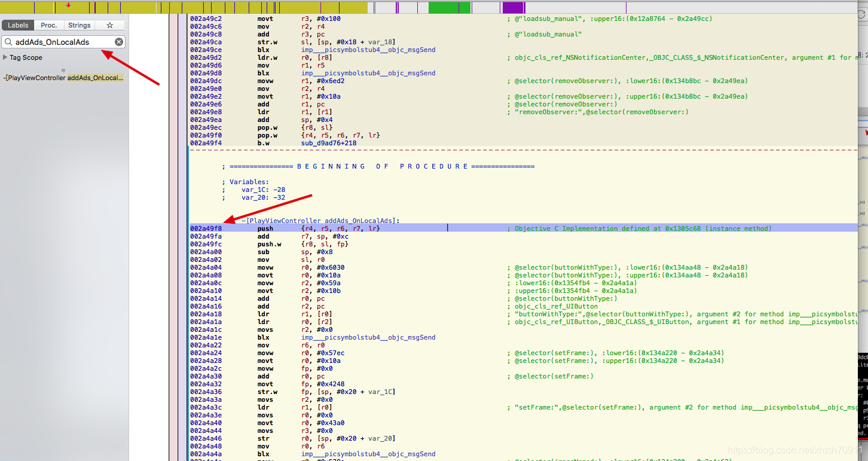This screenshot has width=868, height=461.
Task: Clear the label search text
Action: coord(119,42)
